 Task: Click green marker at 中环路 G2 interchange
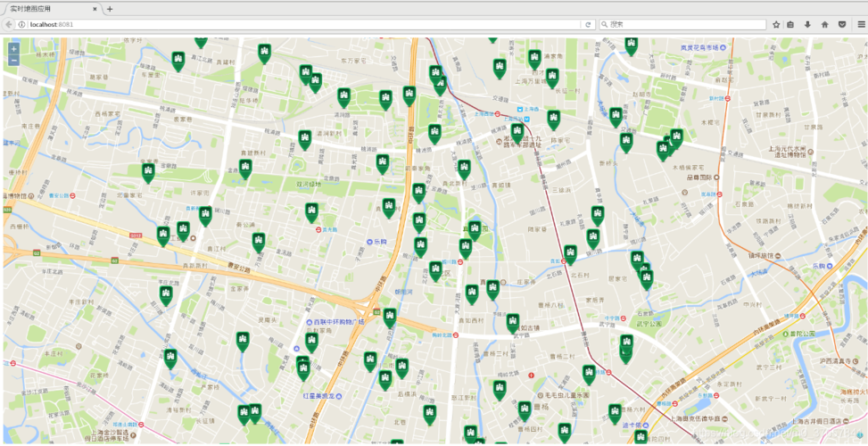point(390,318)
